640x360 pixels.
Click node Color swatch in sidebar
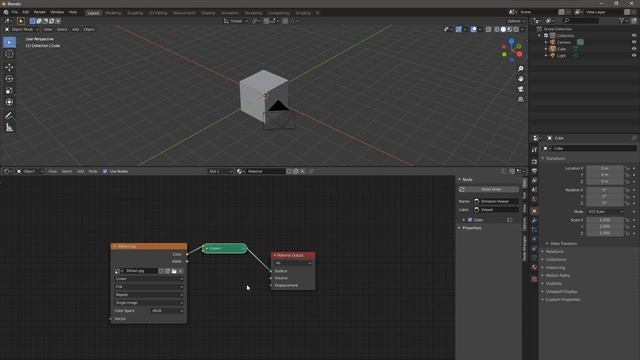[x=470, y=220]
